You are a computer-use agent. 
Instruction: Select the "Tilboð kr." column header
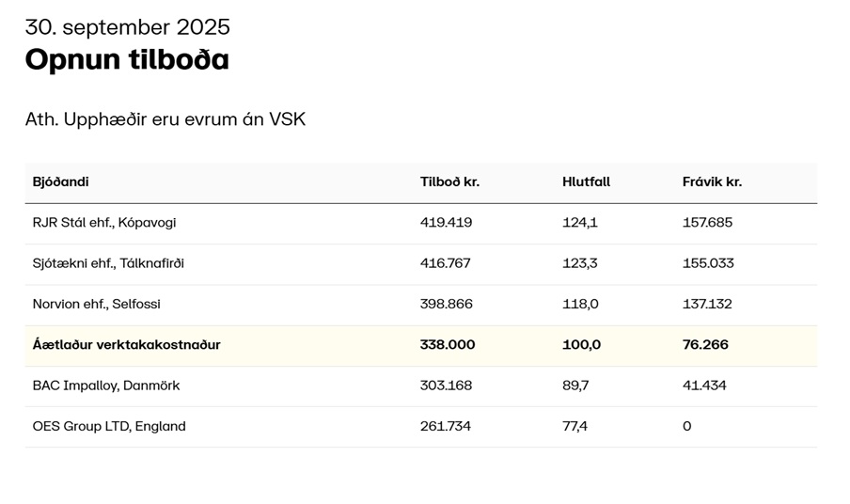click(x=449, y=181)
